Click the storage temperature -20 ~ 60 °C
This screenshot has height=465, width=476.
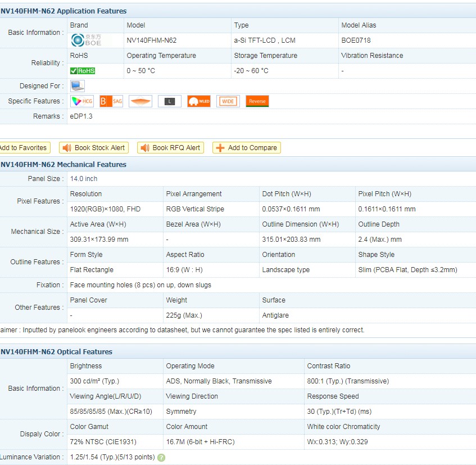[x=251, y=71]
